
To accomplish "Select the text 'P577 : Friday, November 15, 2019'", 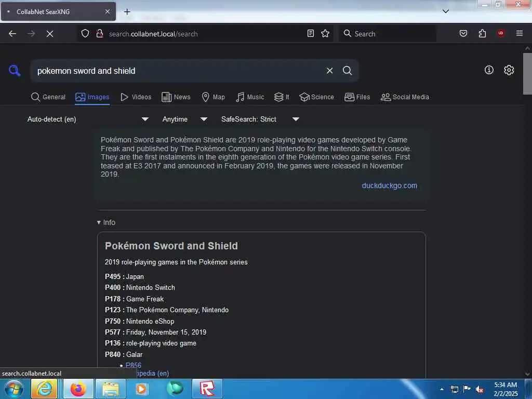I will (155, 332).
